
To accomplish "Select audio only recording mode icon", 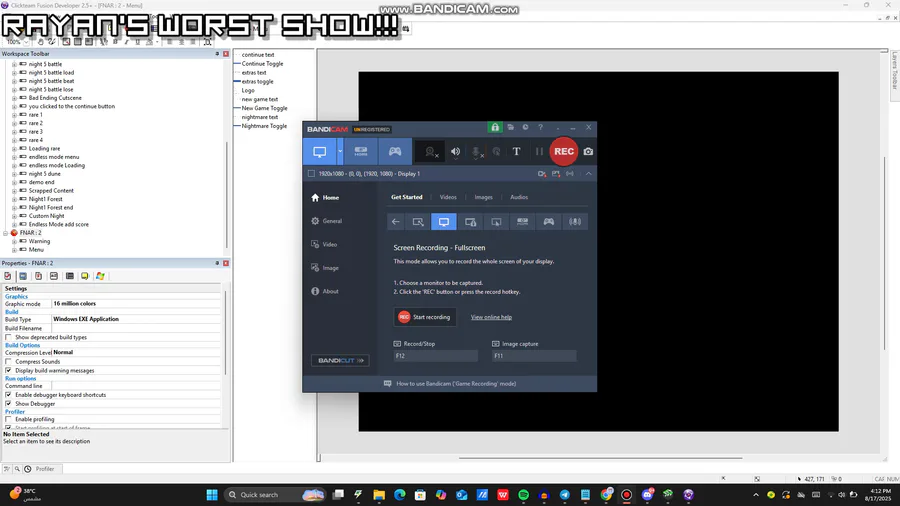I will click(575, 221).
